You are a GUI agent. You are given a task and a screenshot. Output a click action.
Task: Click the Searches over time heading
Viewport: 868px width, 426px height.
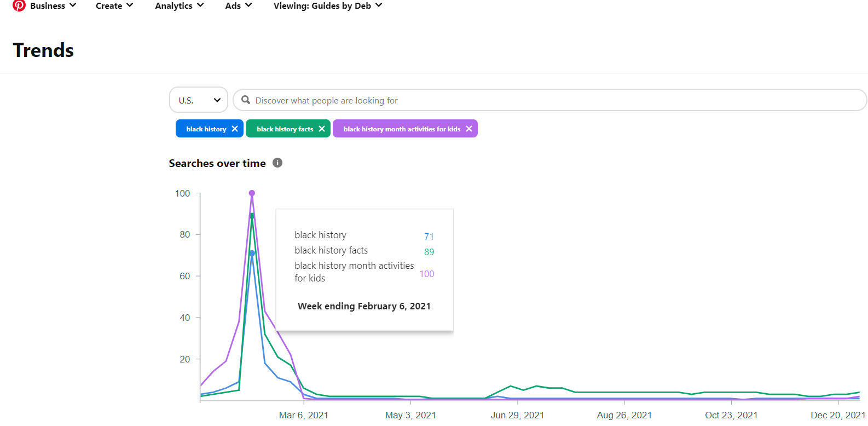coord(217,163)
